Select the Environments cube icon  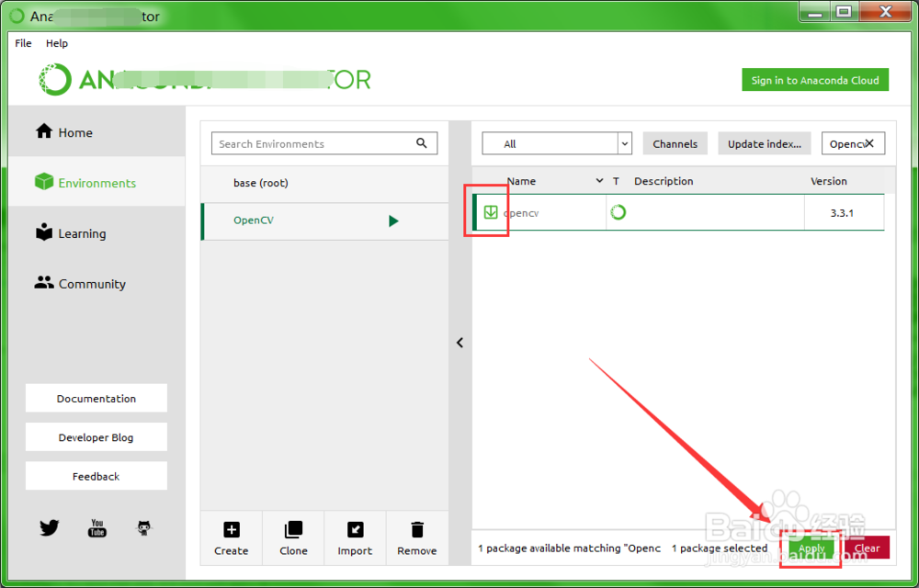[44, 182]
